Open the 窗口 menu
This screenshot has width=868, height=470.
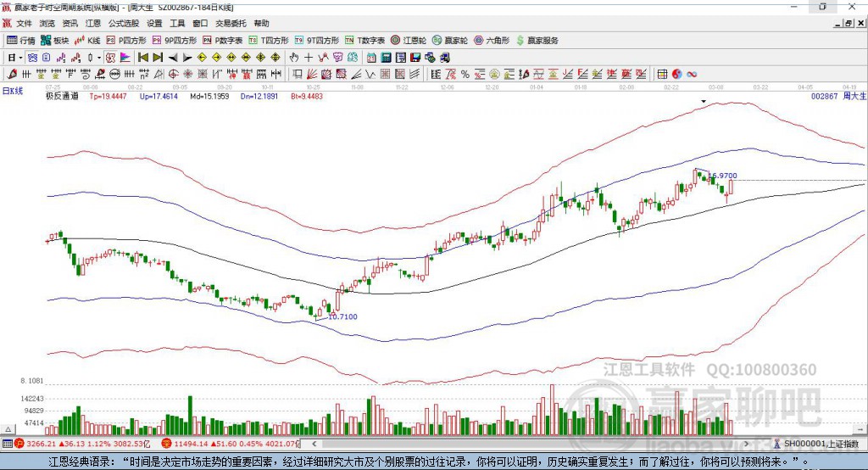pyautogui.click(x=200, y=23)
